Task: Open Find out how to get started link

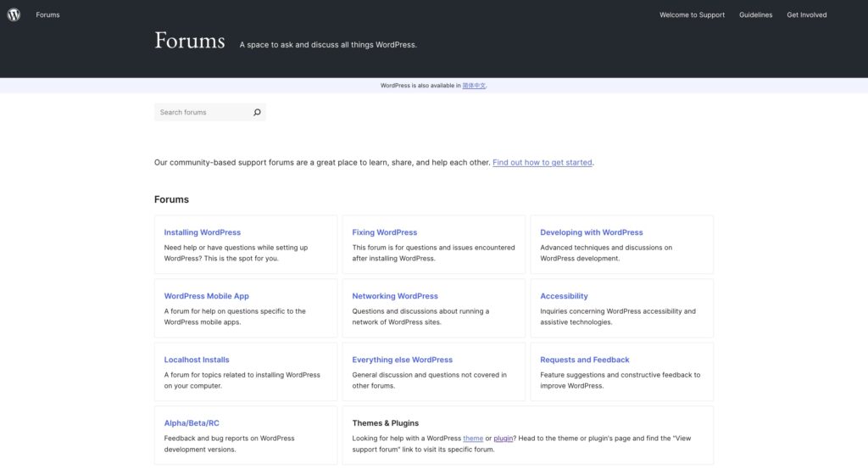Action: pyautogui.click(x=542, y=162)
